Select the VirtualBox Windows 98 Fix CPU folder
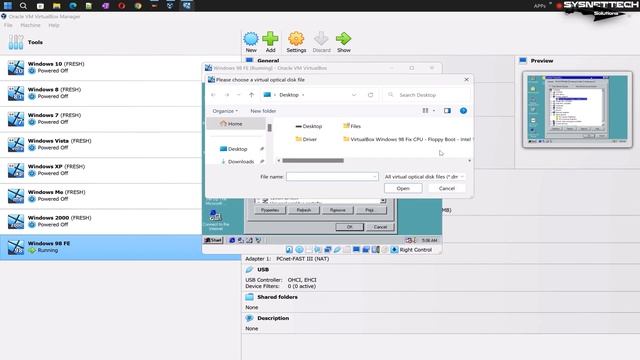Screen dimensions: 640x360 [x=407, y=139]
